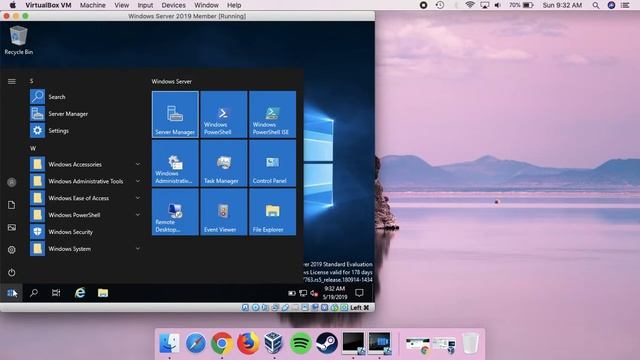The image size is (640, 360).
Task: Click the W letter header in app list
Action: (33, 148)
